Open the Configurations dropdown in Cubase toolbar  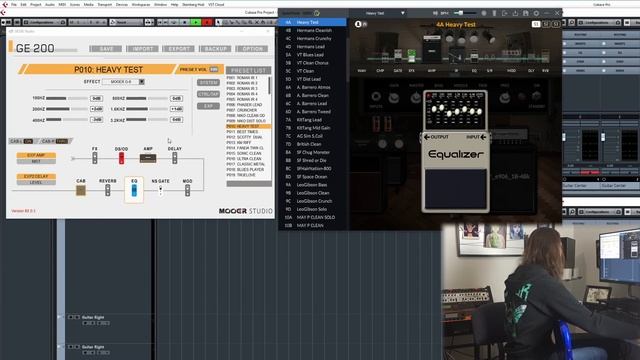[x=44, y=22]
